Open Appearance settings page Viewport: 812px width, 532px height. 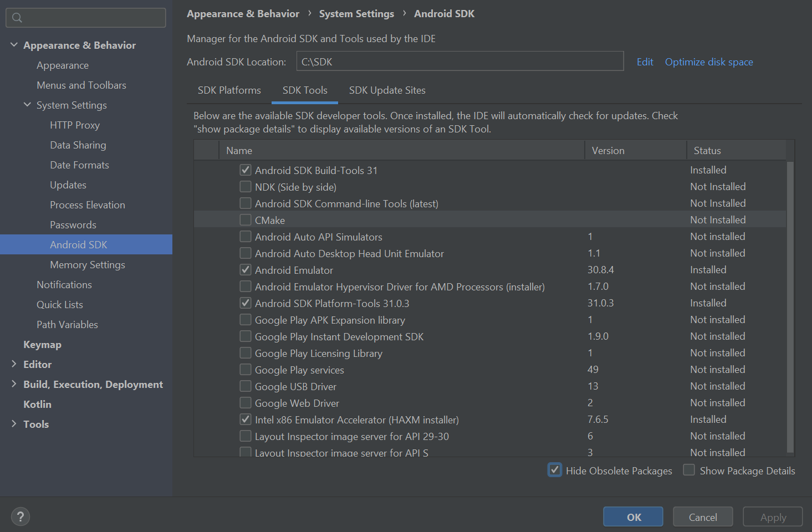(x=63, y=65)
